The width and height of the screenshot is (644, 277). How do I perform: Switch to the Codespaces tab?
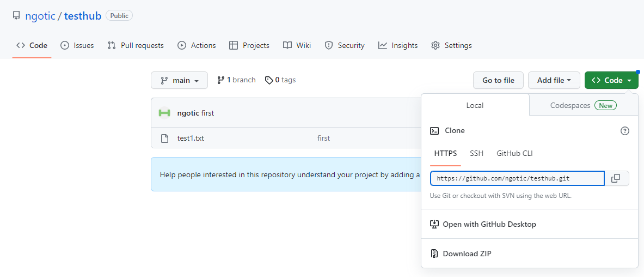pyautogui.click(x=584, y=105)
